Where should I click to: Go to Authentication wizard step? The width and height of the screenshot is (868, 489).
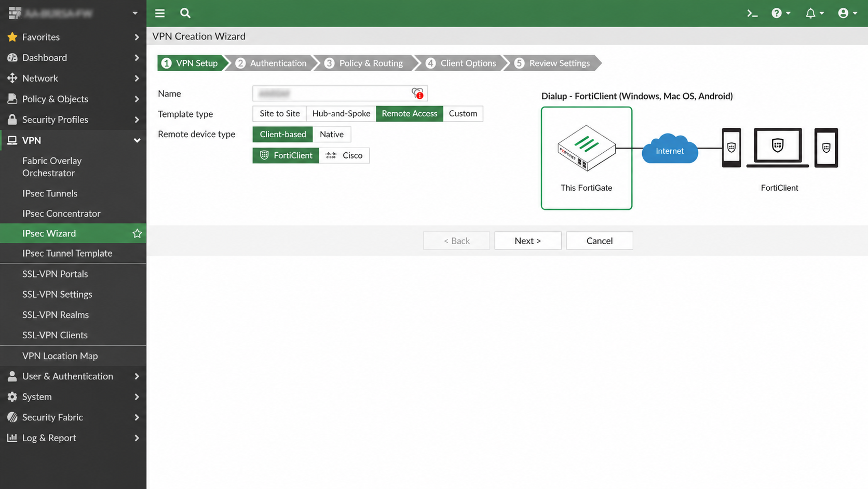tap(272, 63)
